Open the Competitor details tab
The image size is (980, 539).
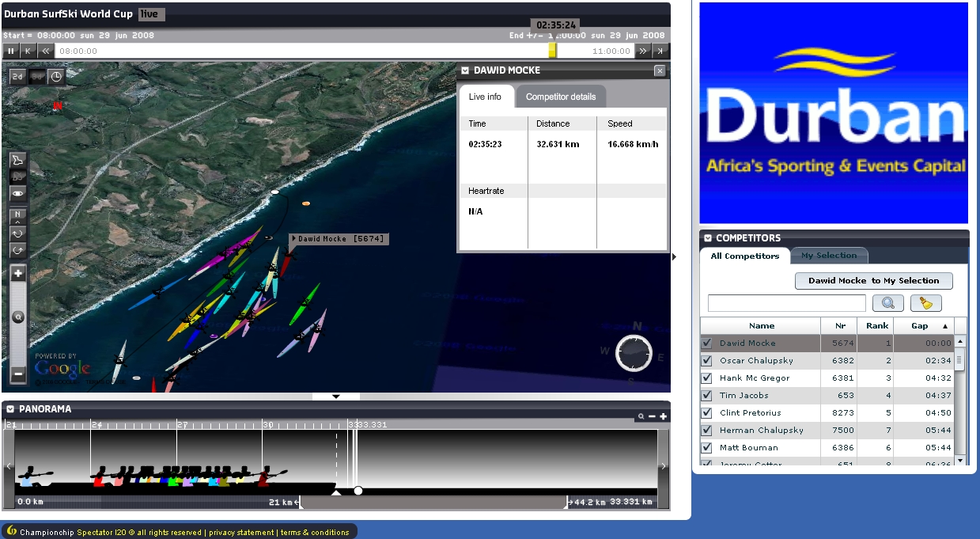coord(560,97)
